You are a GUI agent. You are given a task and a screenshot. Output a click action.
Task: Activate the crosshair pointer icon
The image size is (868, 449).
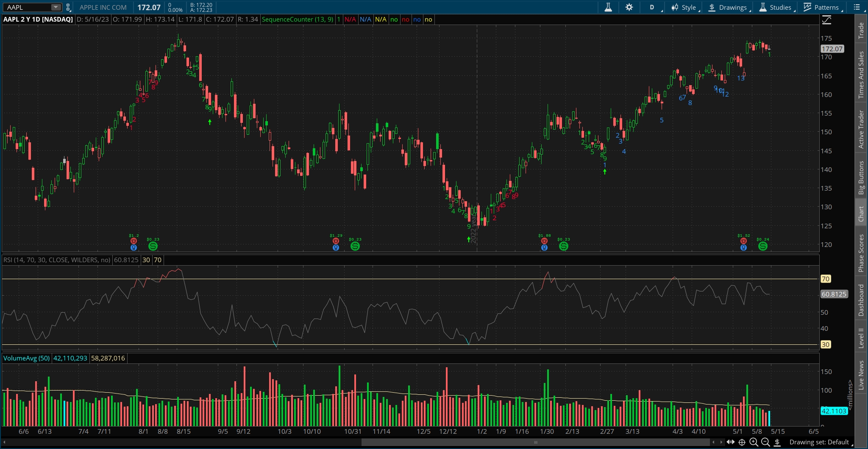pyautogui.click(x=742, y=442)
